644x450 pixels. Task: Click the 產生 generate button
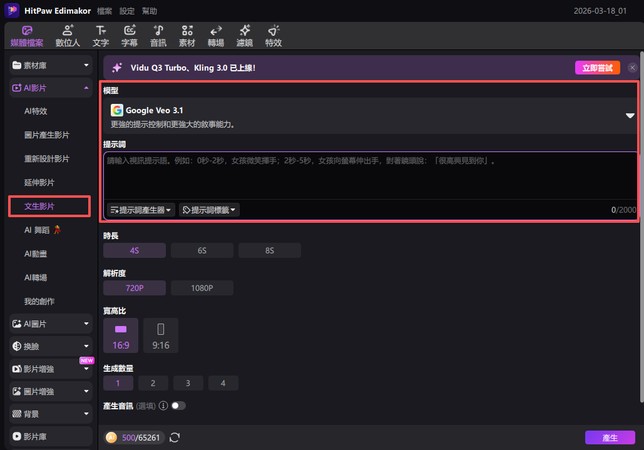610,438
